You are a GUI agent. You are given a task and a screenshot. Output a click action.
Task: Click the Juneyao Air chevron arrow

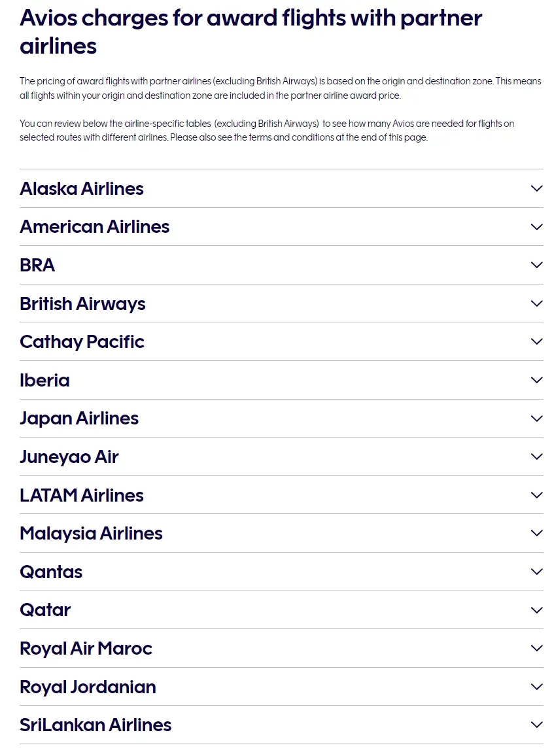click(x=536, y=456)
